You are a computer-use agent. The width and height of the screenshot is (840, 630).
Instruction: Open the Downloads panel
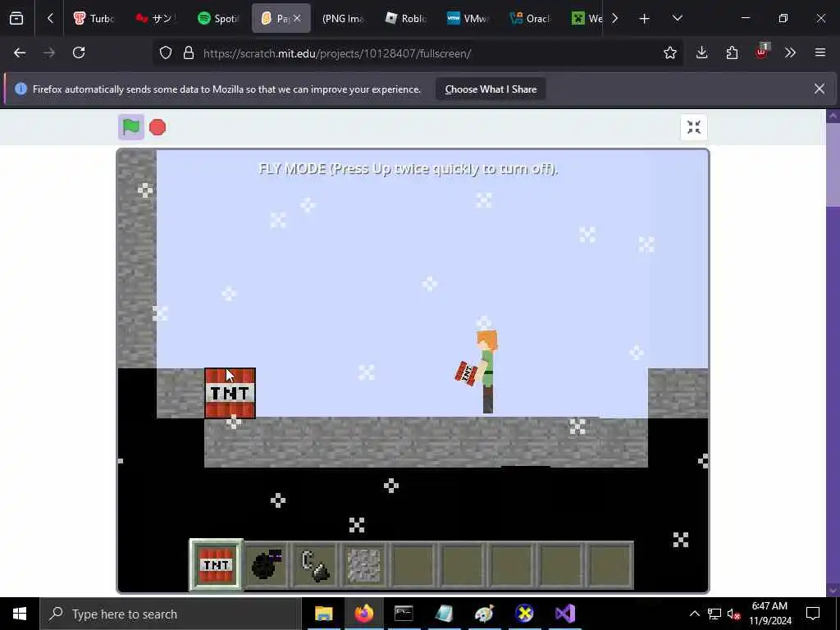pos(702,52)
